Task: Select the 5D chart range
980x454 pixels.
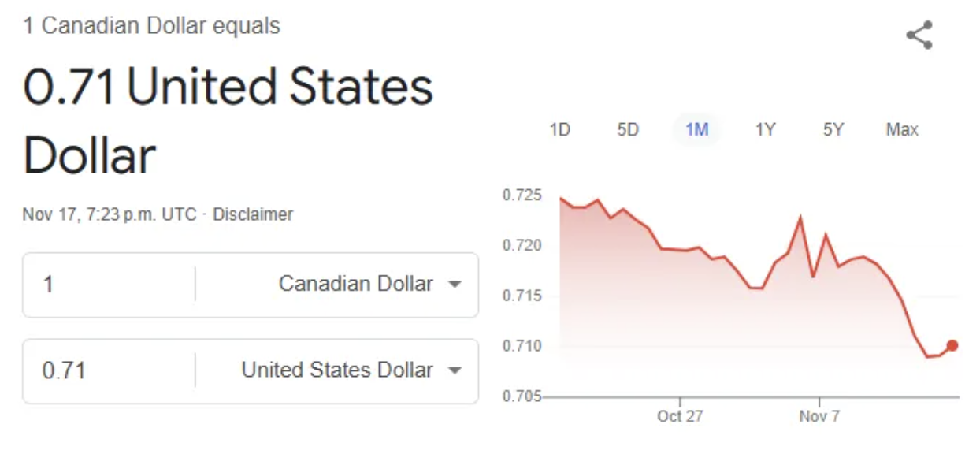Action: (x=628, y=130)
